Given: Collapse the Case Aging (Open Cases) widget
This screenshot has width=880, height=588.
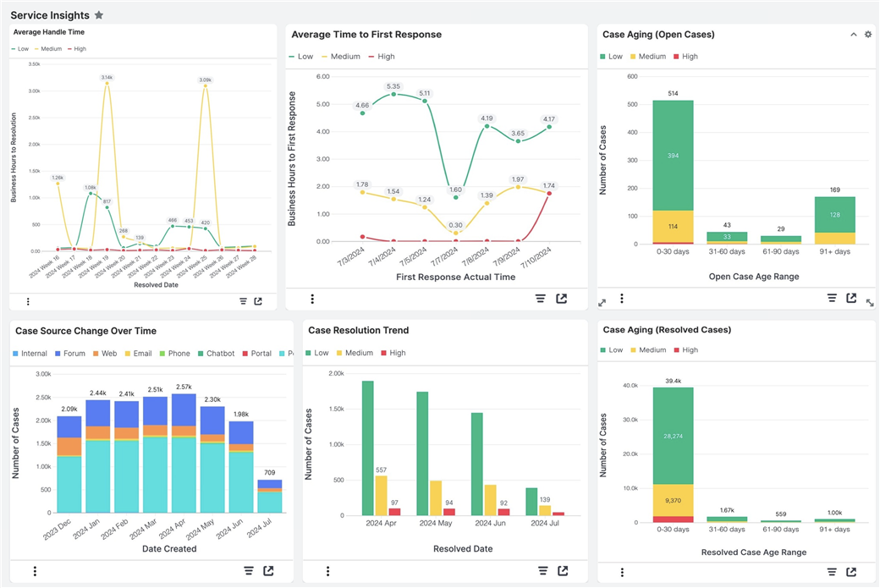Looking at the screenshot, I should point(853,35).
